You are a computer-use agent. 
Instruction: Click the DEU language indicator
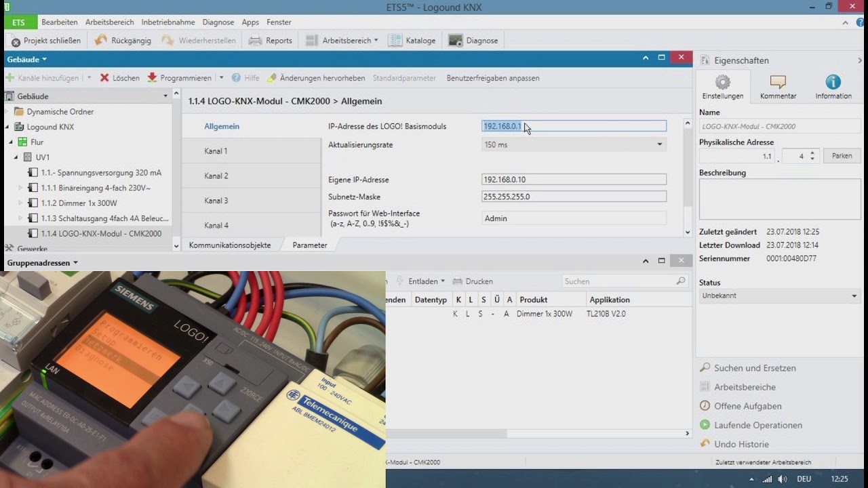tap(804, 479)
